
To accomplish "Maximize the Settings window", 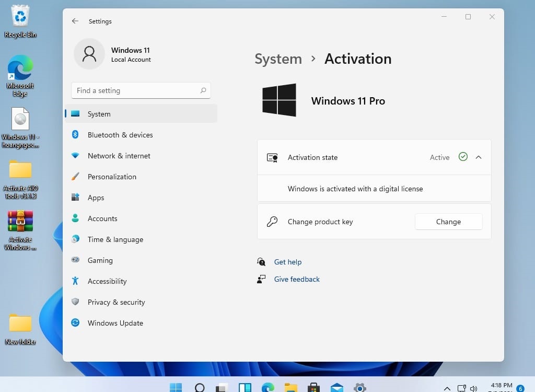I will click(468, 17).
